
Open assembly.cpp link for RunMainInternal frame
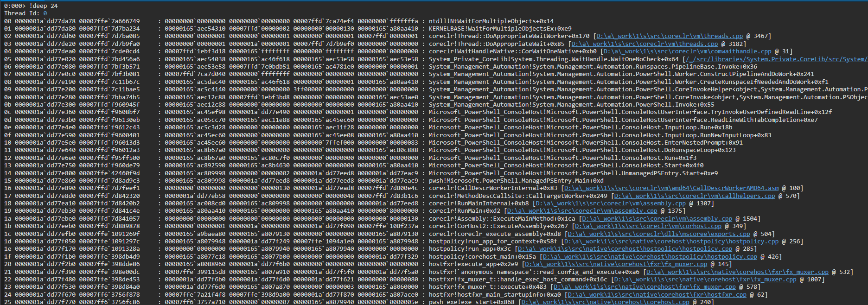coord(610,203)
